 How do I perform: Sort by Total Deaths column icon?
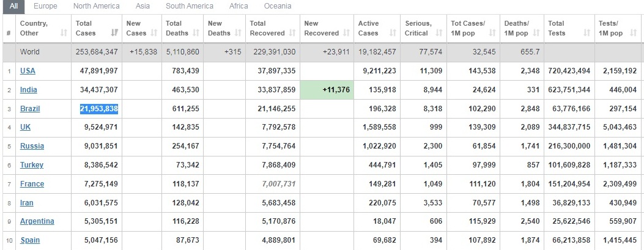[x=196, y=33]
